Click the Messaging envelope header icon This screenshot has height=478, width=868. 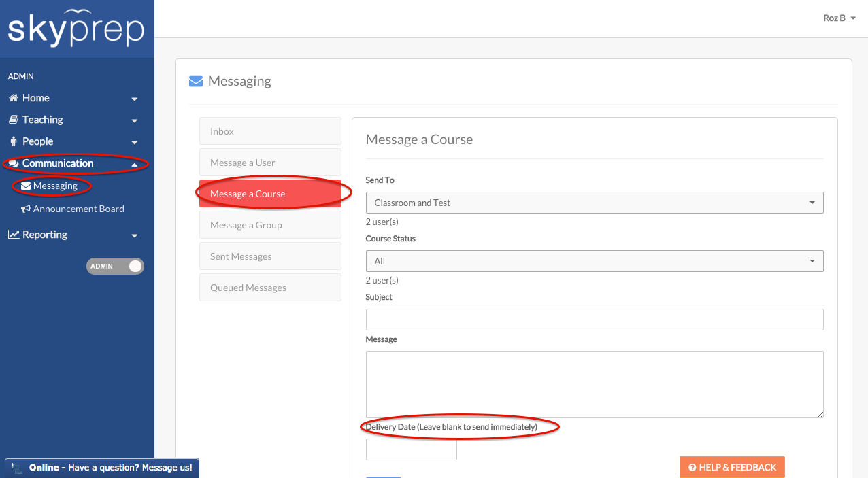point(196,82)
